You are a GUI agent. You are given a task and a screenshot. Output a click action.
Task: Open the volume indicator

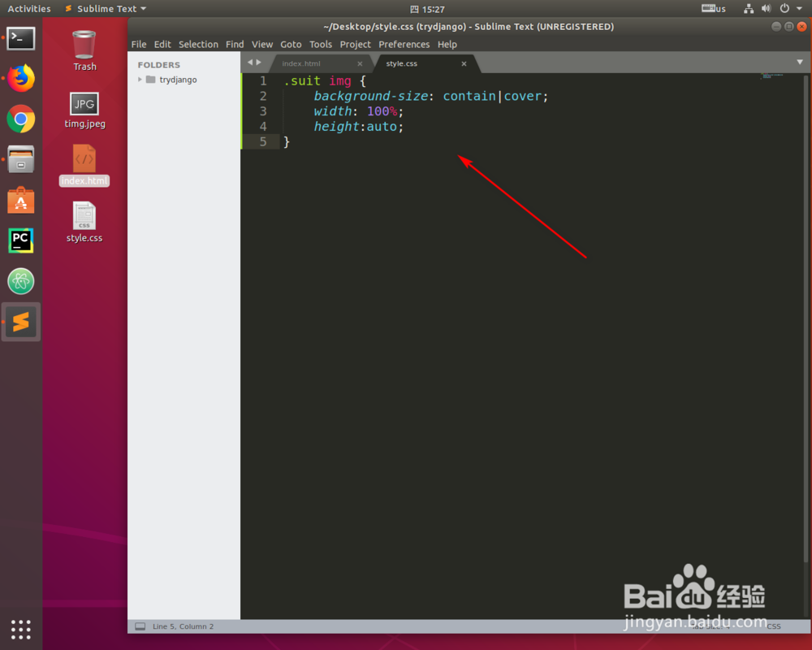[767, 9]
